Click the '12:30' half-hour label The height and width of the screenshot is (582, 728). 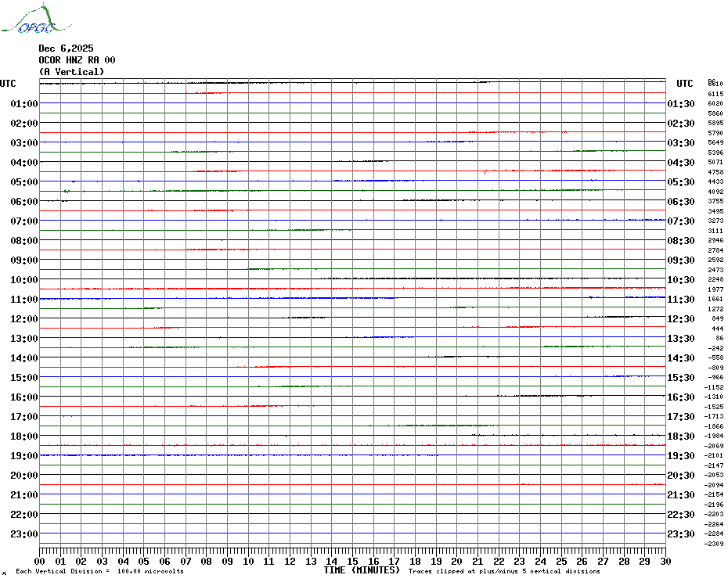tap(681, 319)
